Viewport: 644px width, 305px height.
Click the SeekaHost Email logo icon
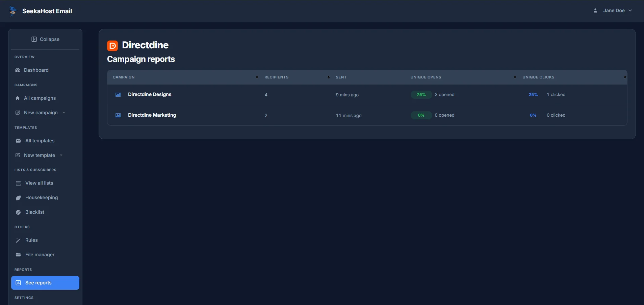tap(13, 11)
